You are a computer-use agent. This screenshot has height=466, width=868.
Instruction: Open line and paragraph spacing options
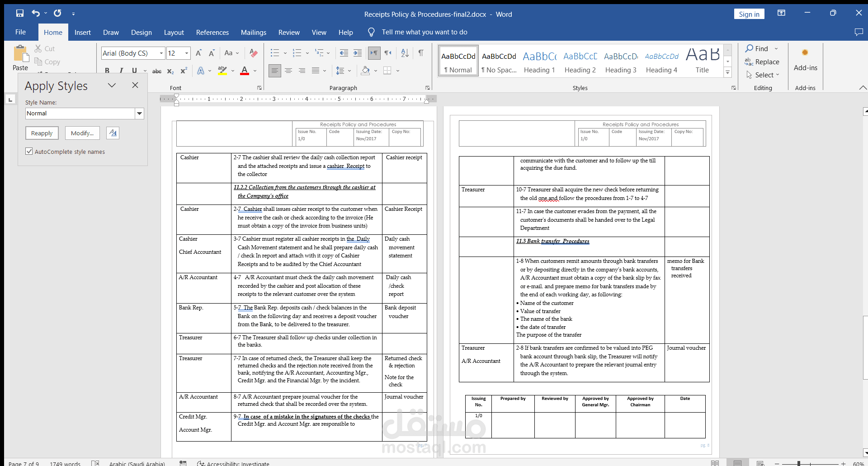[x=340, y=71]
